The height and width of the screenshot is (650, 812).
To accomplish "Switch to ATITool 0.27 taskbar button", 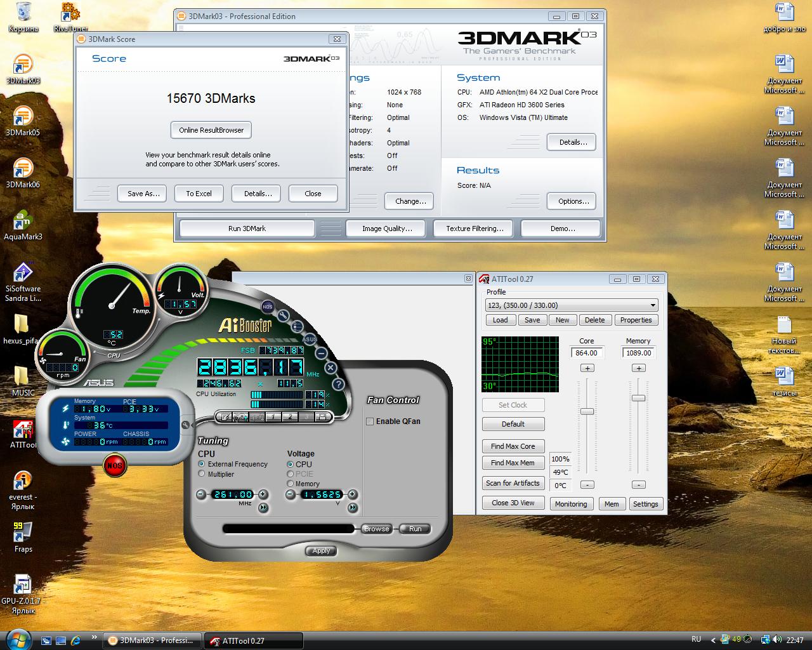I will 253,640.
